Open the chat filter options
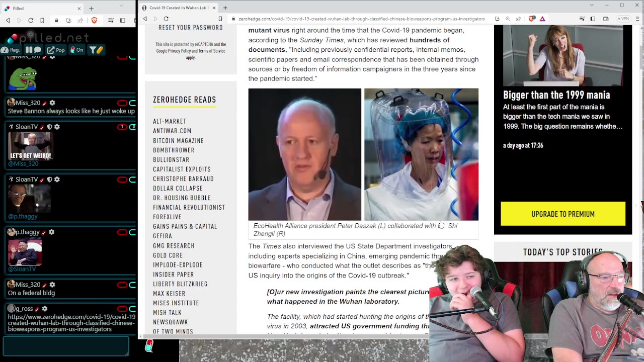The image size is (644, 362). click(x=96, y=50)
